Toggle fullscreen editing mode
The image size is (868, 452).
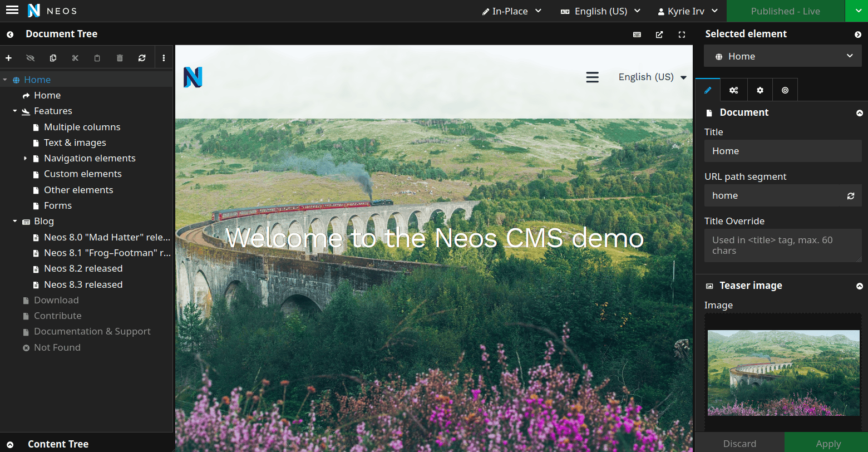pos(682,35)
